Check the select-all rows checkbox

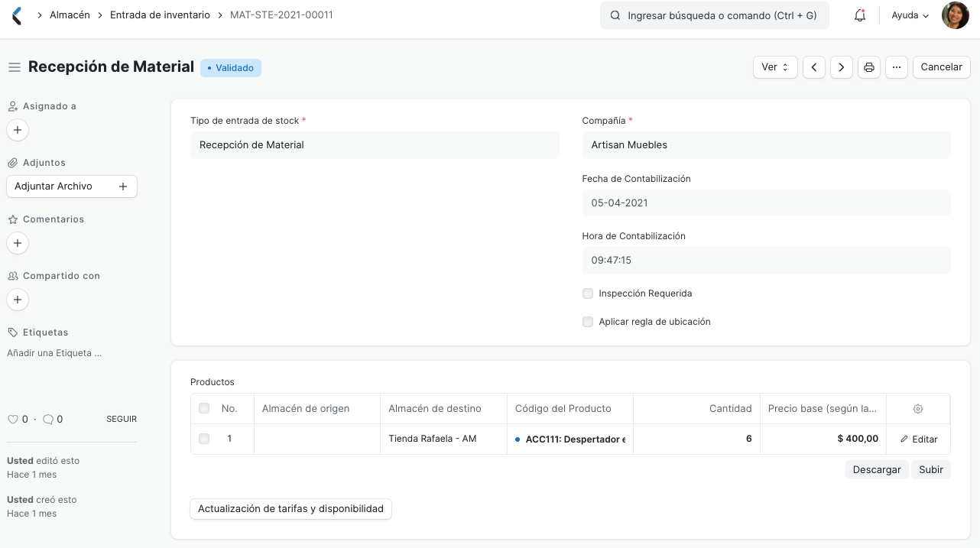(x=204, y=408)
